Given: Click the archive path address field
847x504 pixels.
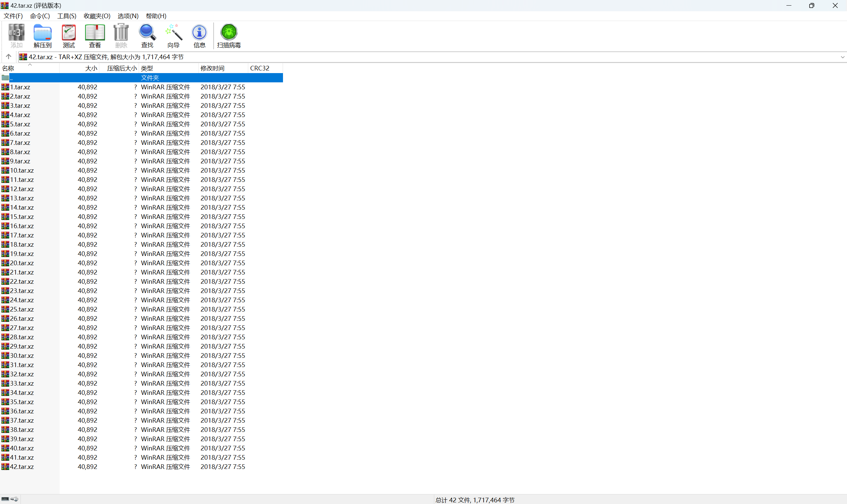Looking at the screenshot, I should (x=432, y=57).
